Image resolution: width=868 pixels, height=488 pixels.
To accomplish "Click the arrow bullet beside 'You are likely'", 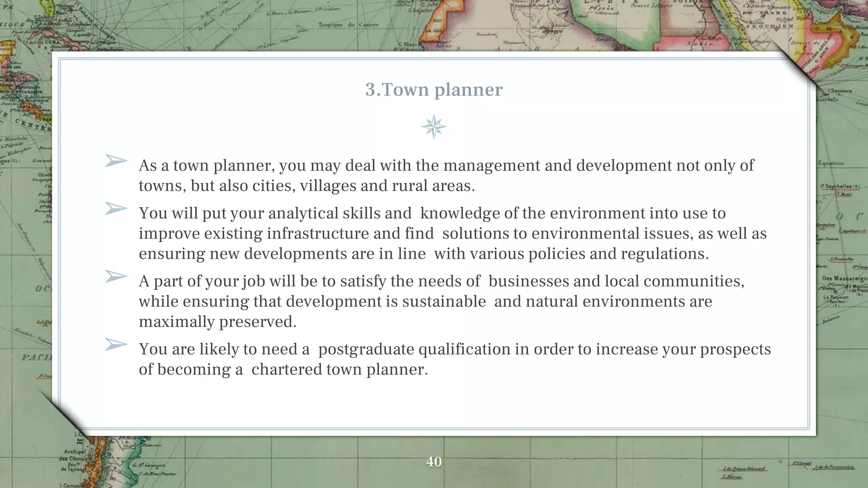I will [116, 344].
